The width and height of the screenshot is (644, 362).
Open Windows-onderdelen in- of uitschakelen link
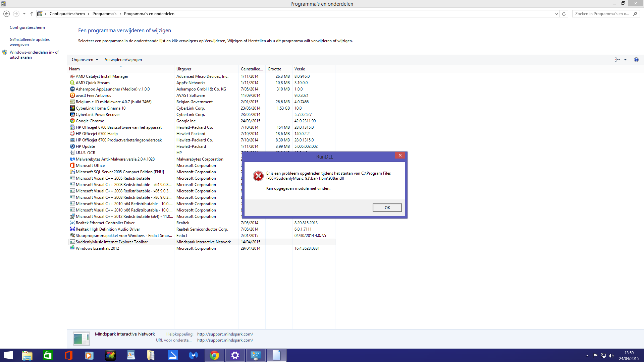(34, 55)
